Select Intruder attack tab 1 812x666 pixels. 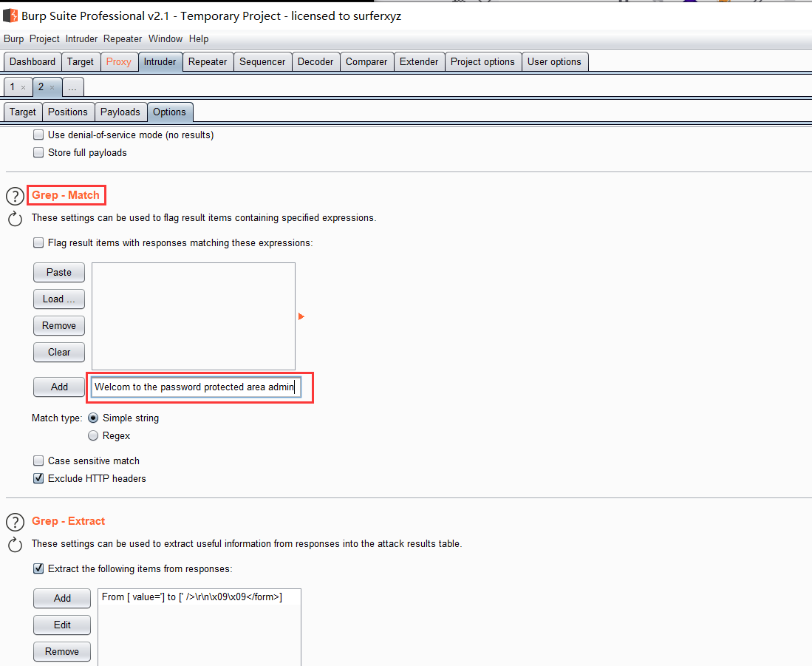13,87
